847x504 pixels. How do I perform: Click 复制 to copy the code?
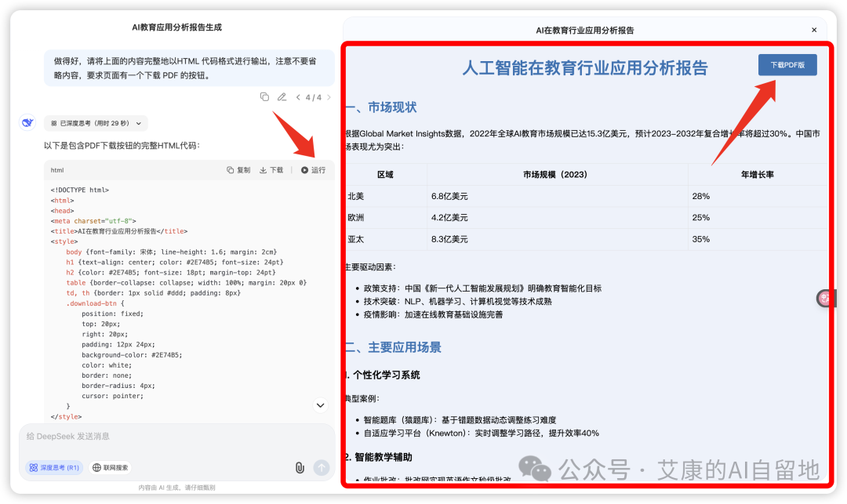point(238,170)
